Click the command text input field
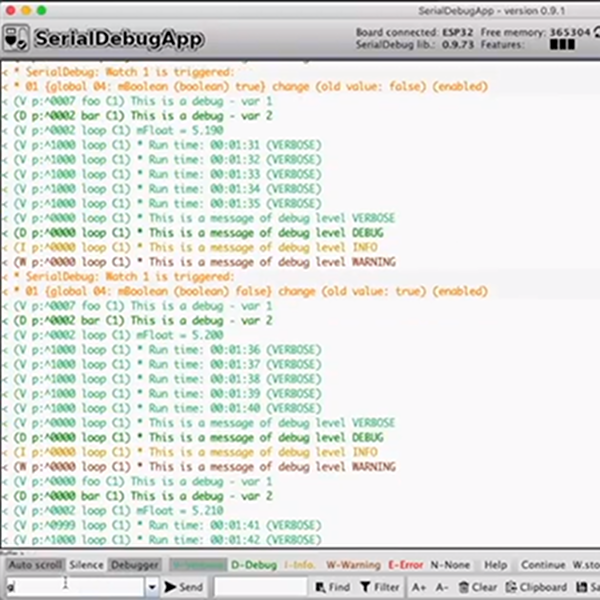The height and width of the screenshot is (600, 600). pos(74,587)
